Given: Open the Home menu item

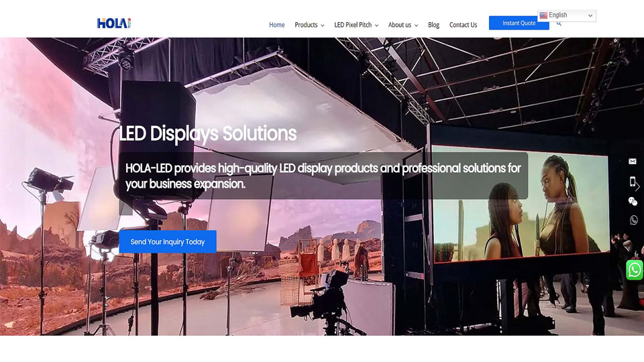Looking at the screenshot, I should tap(277, 25).
